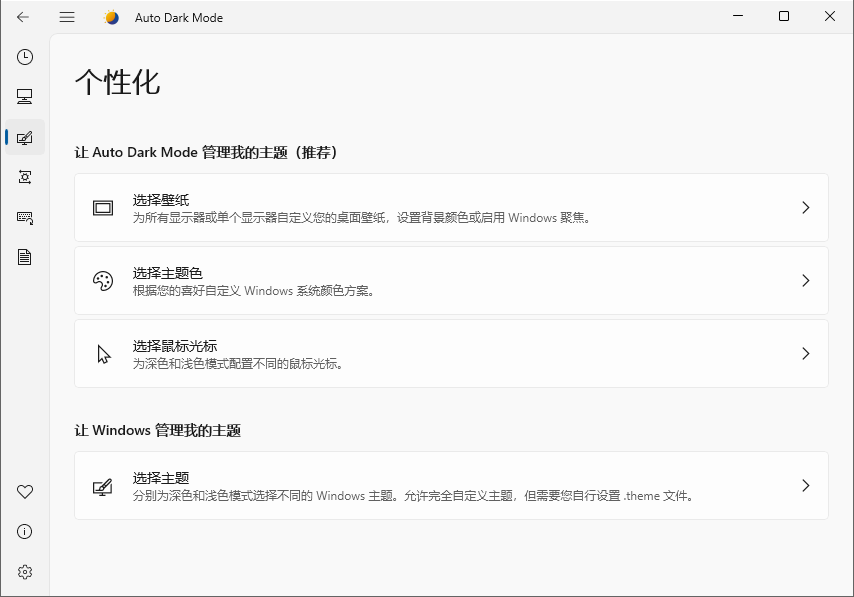Open the Scripts document icon in sidebar

pyautogui.click(x=25, y=257)
